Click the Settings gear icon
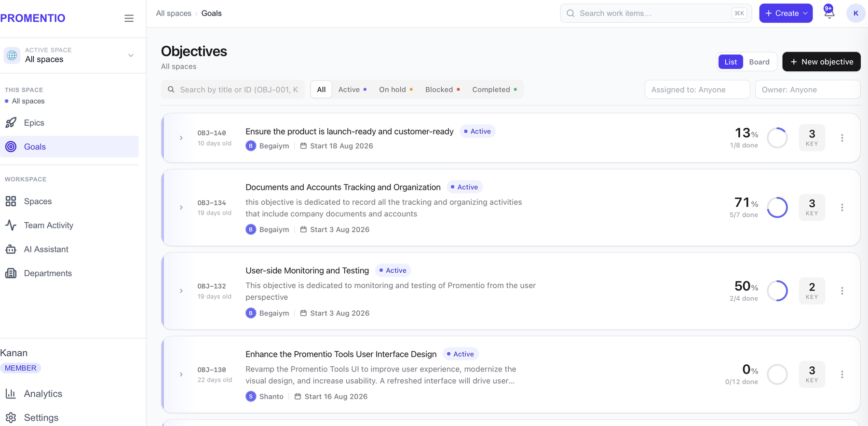Viewport: 868px width, 426px height. click(11, 417)
